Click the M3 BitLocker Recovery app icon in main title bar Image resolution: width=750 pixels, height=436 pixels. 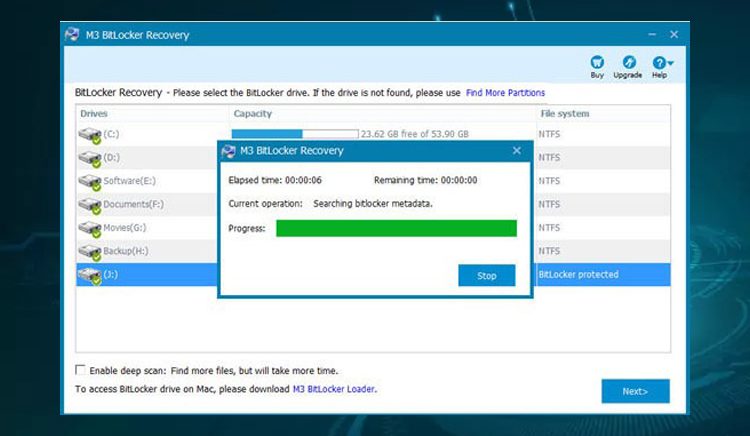point(72,34)
